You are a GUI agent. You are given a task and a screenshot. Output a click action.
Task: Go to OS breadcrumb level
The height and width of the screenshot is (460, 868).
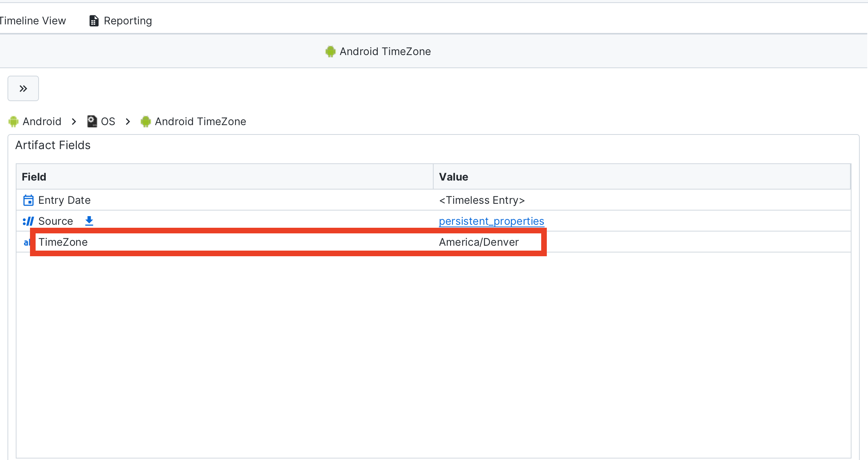click(x=108, y=121)
